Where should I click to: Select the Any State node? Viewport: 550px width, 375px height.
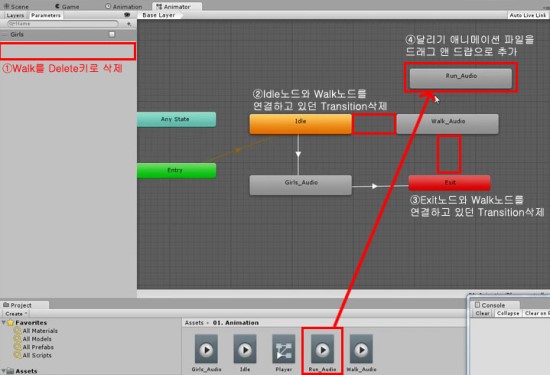pos(176,119)
